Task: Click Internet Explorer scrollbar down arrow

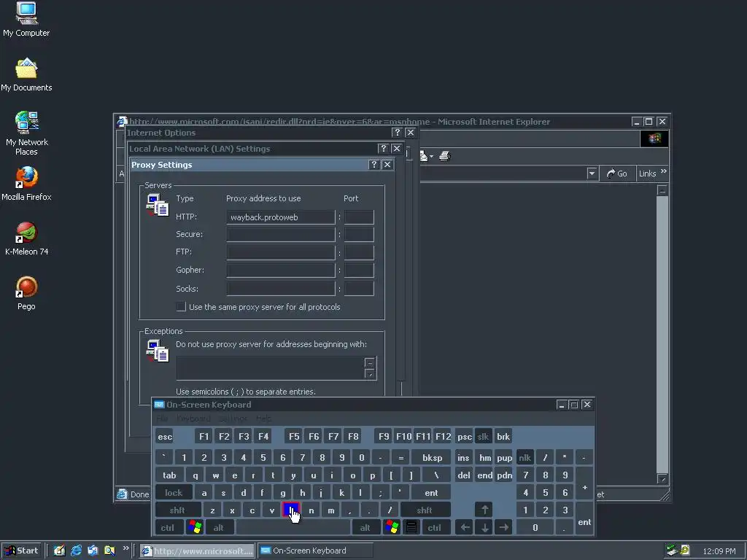Action: (x=662, y=479)
